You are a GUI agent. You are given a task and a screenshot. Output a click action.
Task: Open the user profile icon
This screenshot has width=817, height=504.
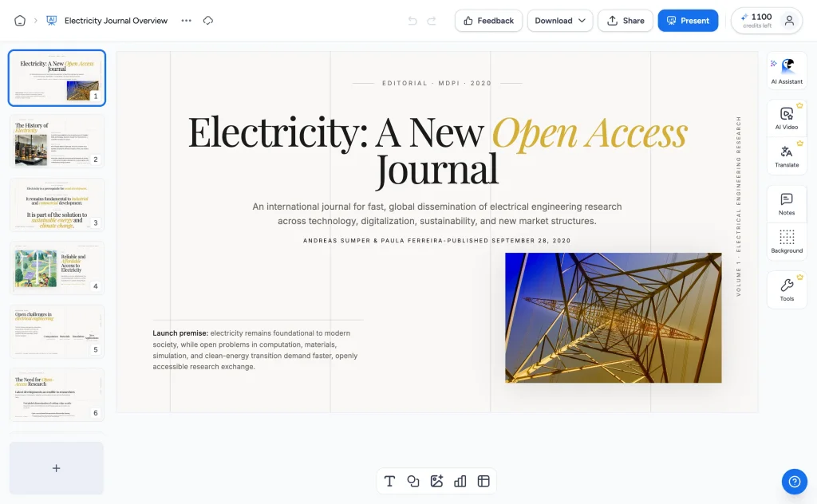pos(789,21)
